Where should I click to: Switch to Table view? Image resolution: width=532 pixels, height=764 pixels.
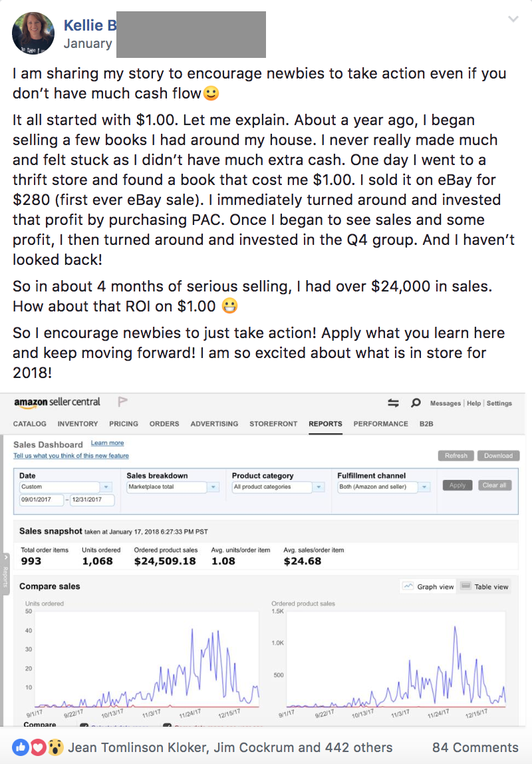[484, 586]
